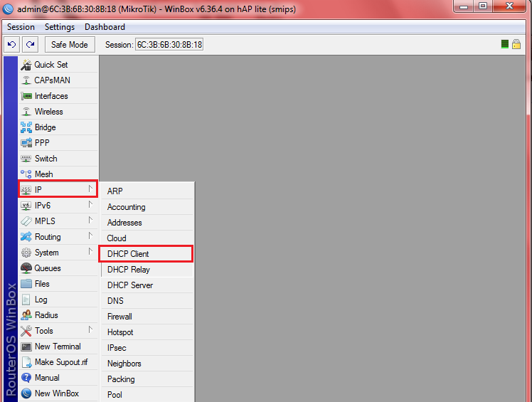
Task: Expand the IP submenu arrow
Action: pyautogui.click(x=90, y=189)
